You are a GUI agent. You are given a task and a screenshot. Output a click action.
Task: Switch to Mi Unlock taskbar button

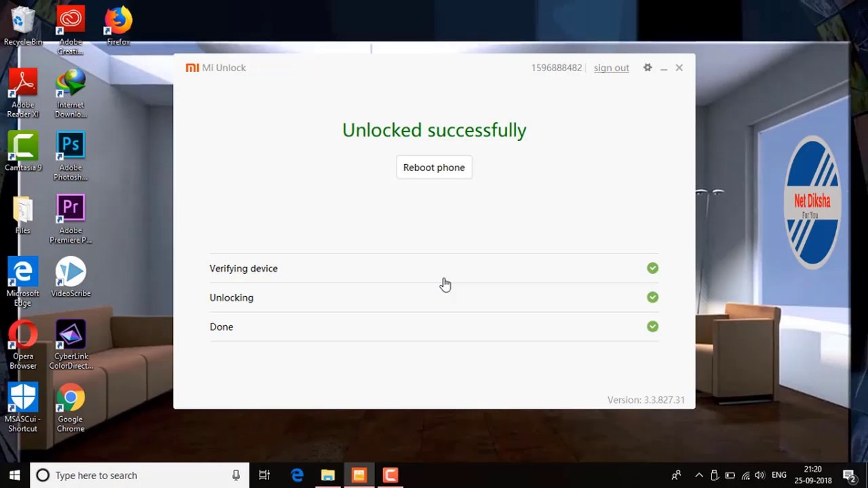click(x=359, y=475)
